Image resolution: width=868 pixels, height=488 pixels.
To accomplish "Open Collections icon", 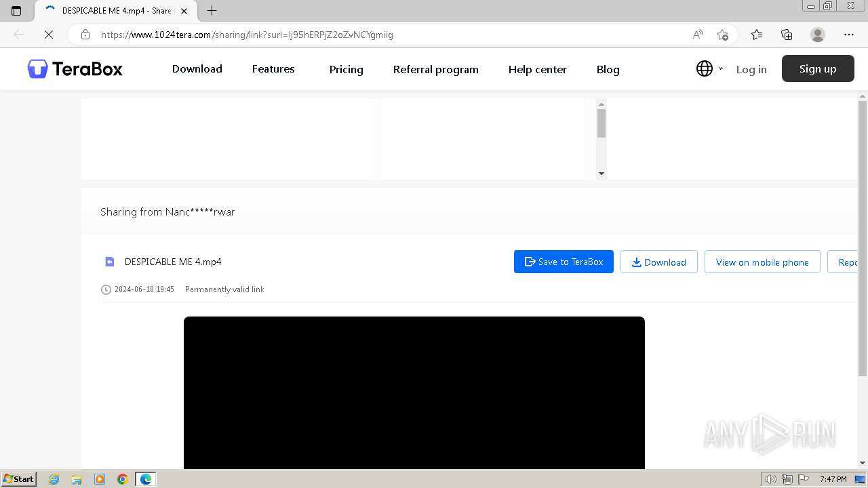I will 787,35.
